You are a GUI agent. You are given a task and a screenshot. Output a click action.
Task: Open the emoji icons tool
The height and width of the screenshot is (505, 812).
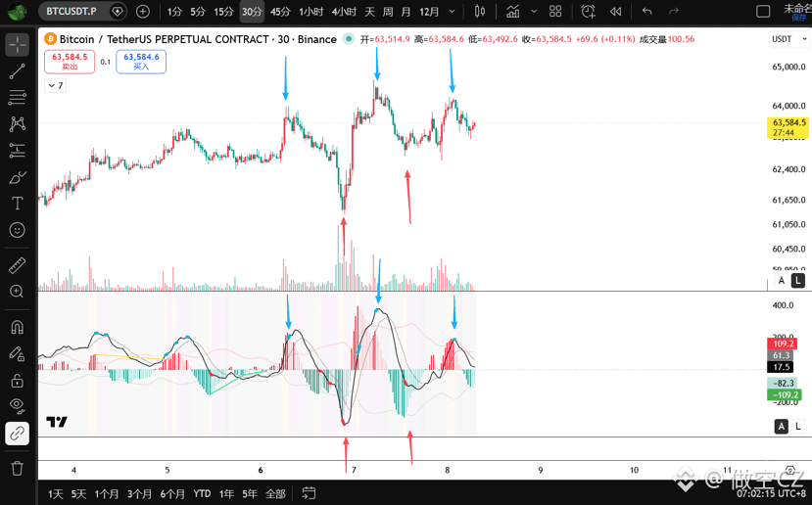(17, 230)
